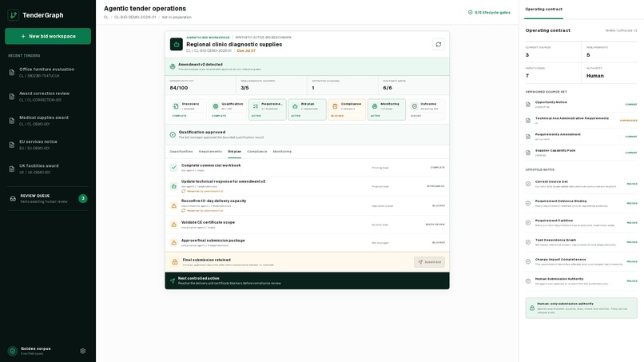
Task: Switch to the Requirements tab
Action: pos(210,152)
